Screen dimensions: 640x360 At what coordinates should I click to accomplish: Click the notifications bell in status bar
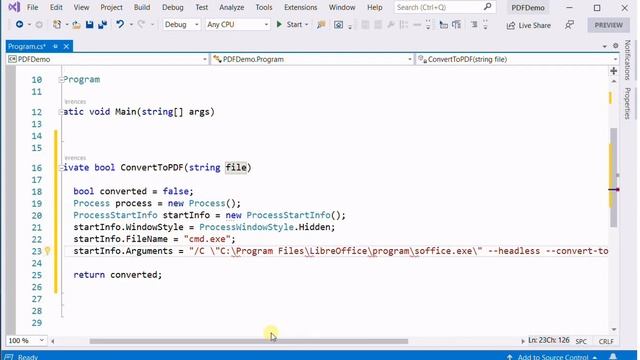613,356
